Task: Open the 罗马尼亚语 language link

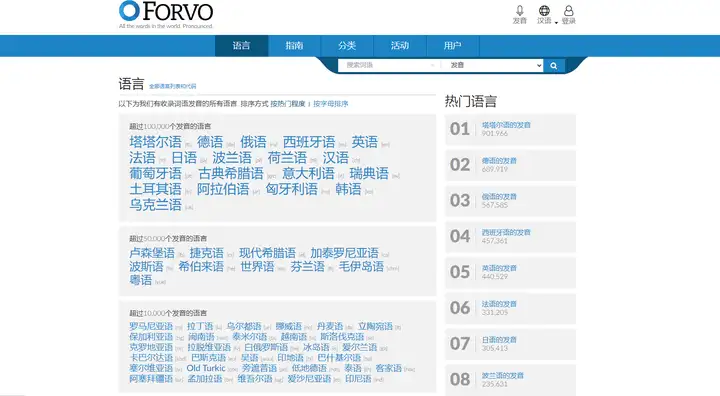Action: pyautogui.click(x=151, y=326)
